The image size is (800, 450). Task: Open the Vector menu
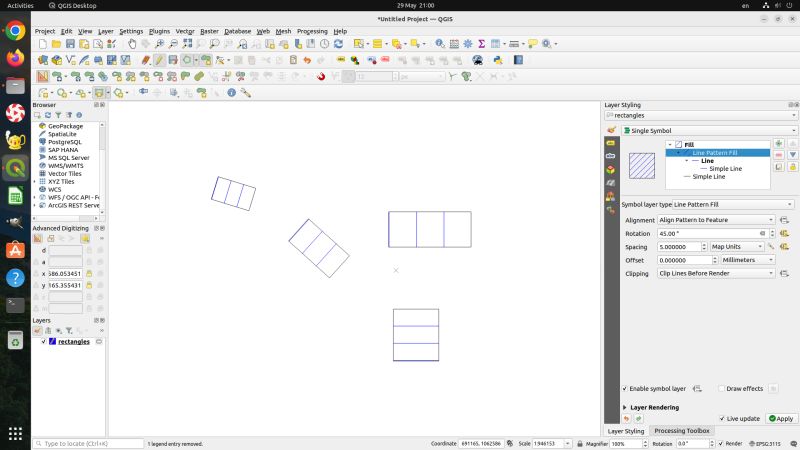coord(185,31)
